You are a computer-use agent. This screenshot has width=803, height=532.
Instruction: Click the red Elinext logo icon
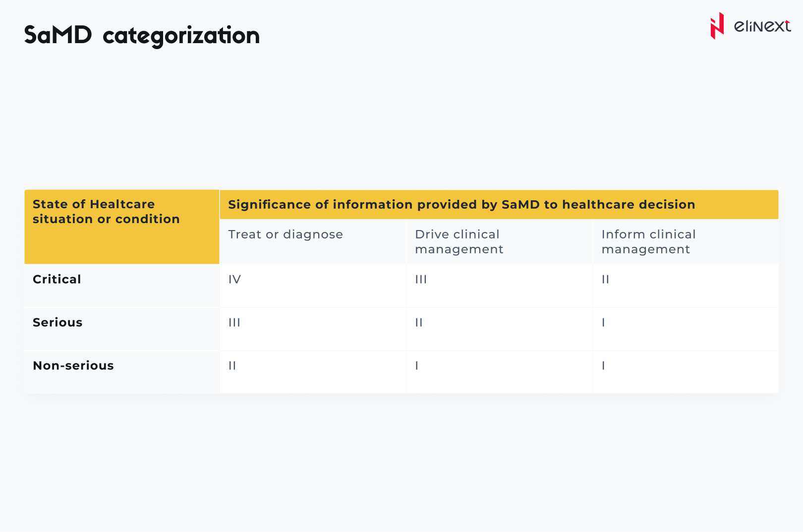717,26
